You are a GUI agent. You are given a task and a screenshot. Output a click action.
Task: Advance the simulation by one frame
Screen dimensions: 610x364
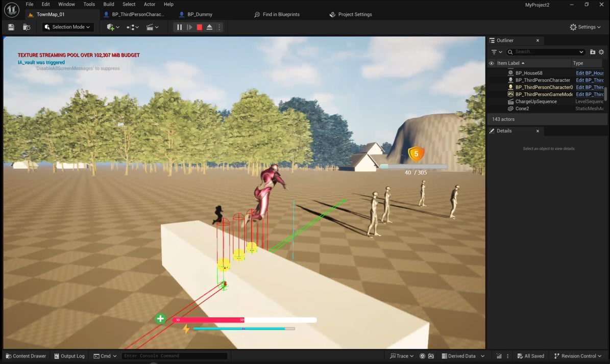189,27
